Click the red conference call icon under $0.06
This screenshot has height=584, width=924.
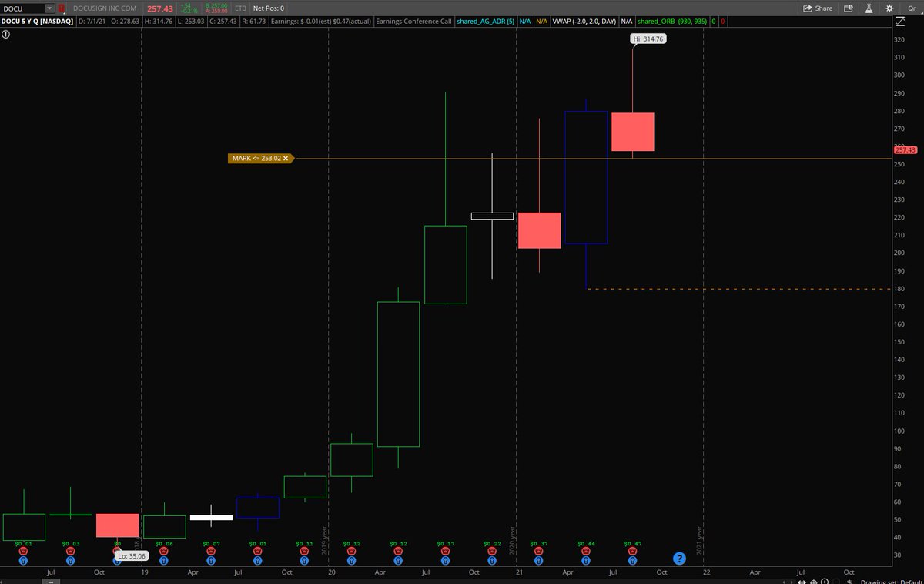164,551
